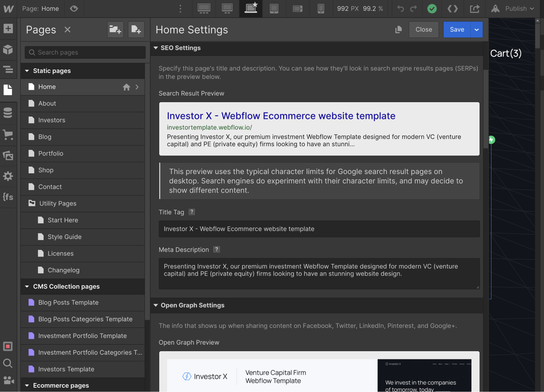Close the Home Settings panel
This screenshot has height=392, width=544.
[424, 30]
